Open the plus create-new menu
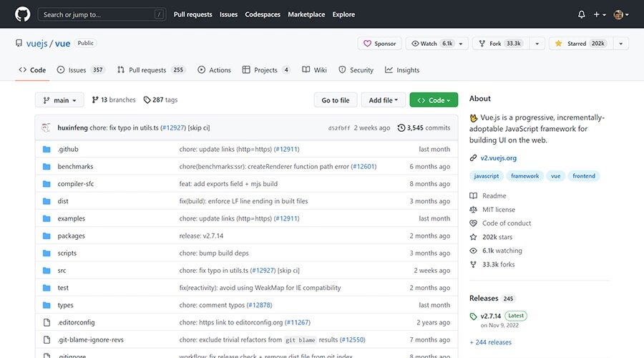 coord(600,14)
